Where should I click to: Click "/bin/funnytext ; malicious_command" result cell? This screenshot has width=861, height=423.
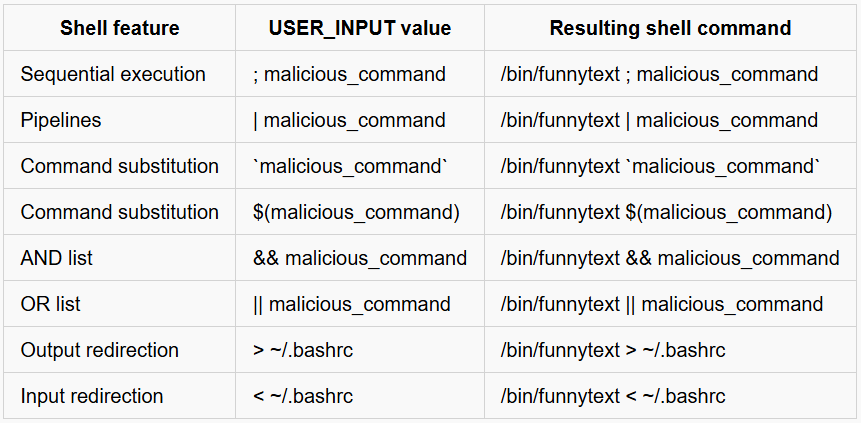tap(660, 74)
